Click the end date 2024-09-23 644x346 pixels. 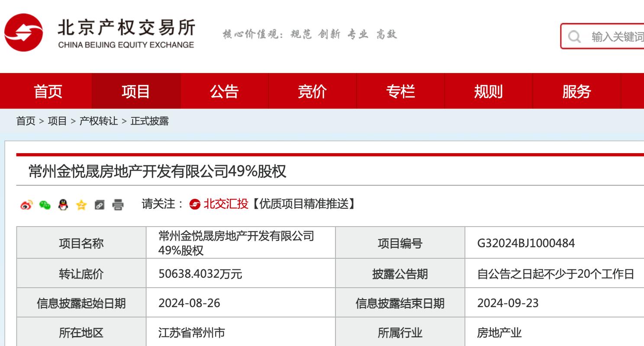coord(508,303)
